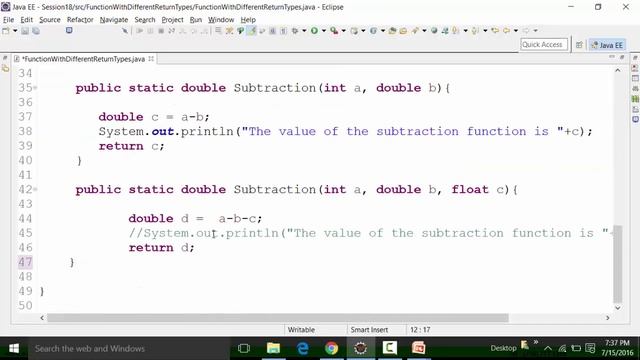Viewport: 640px width, 360px height.
Task: Open the Run dropdown arrow
Action: click(324, 31)
